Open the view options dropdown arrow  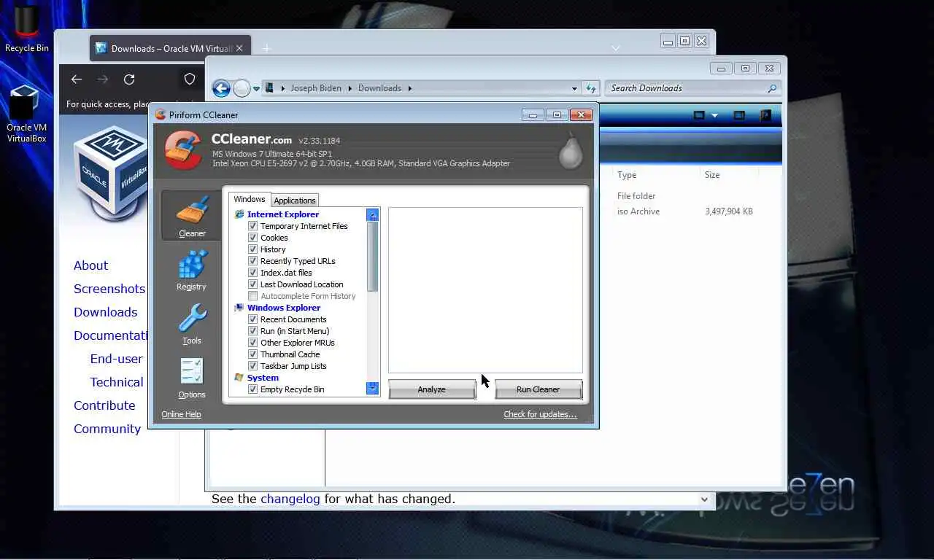pos(714,115)
